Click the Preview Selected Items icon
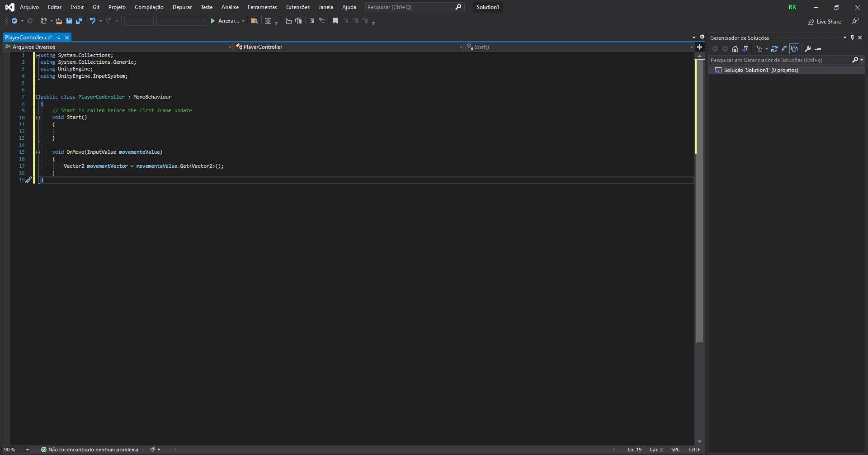 pos(818,49)
